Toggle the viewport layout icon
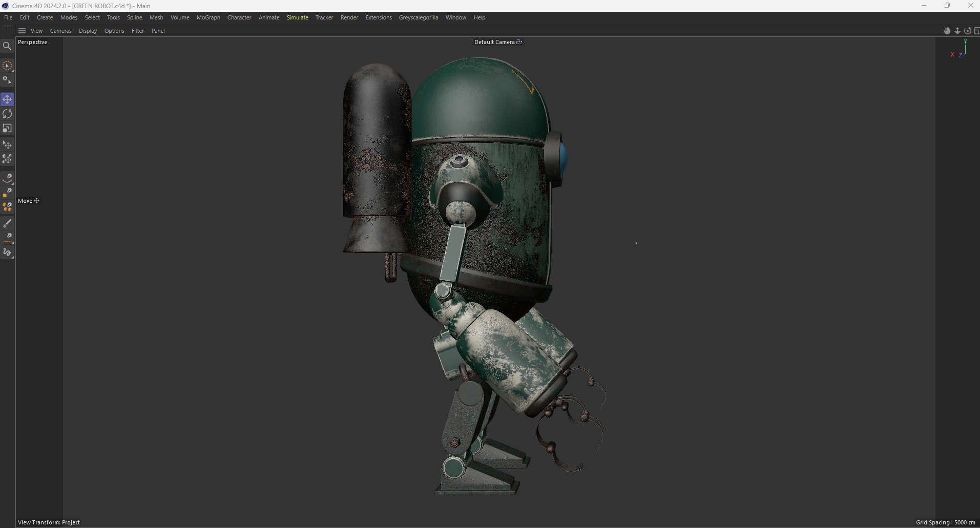This screenshot has width=980, height=528. pyautogui.click(x=976, y=31)
